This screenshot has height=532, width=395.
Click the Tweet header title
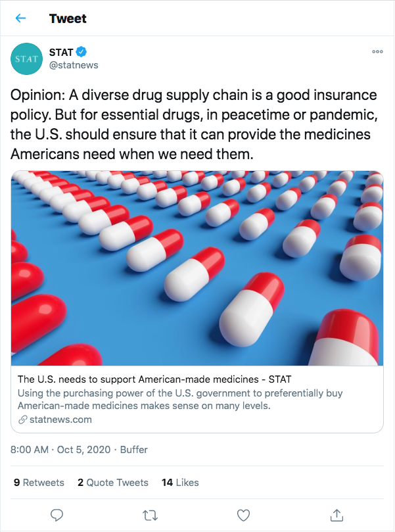[68, 18]
